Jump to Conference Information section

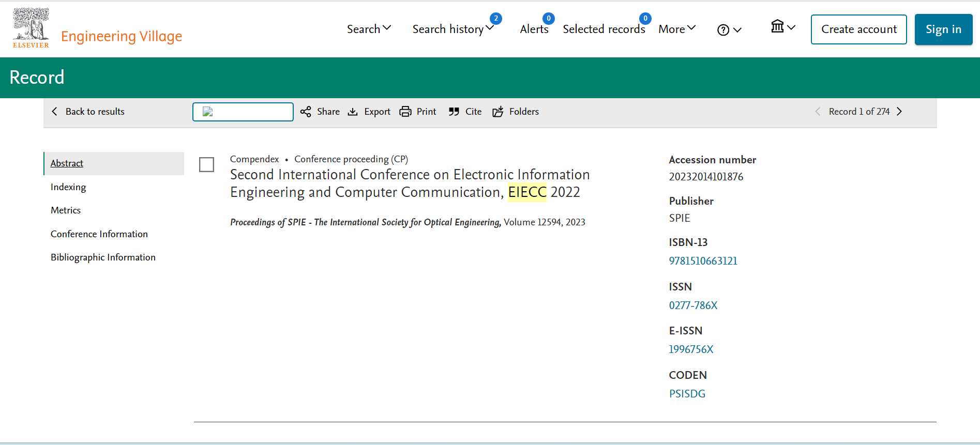coord(99,234)
